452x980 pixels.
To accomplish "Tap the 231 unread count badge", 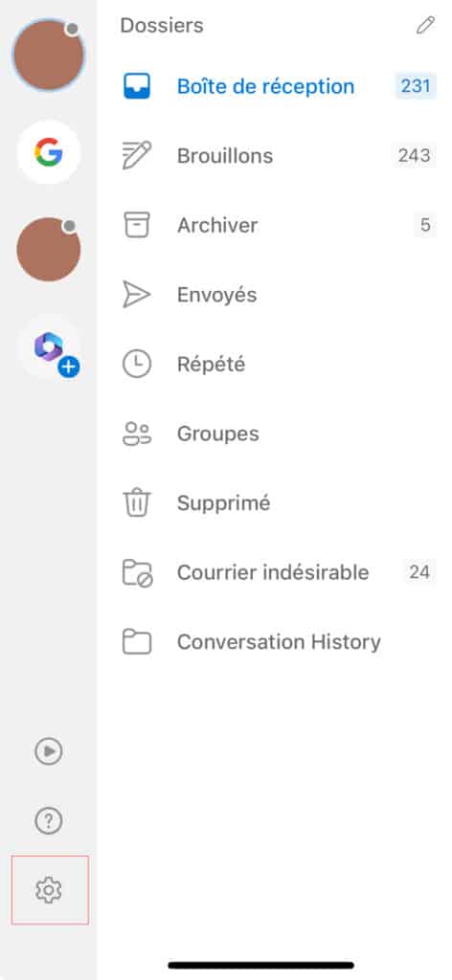I will coord(416,86).
